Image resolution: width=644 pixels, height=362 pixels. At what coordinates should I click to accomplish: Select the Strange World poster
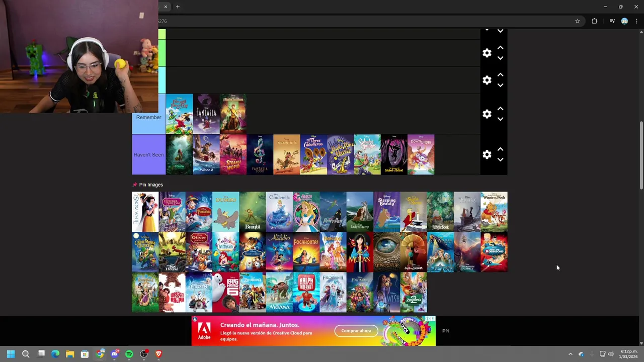click(x=233, y=154)
